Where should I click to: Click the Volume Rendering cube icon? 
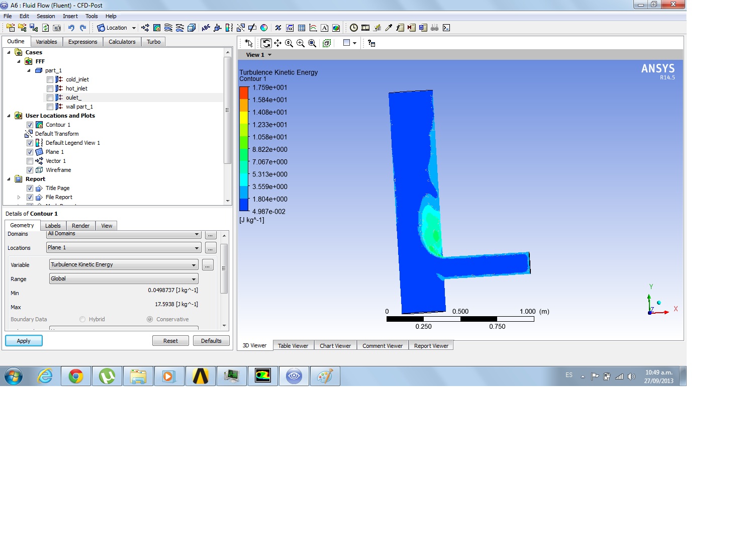coord(192,28)
